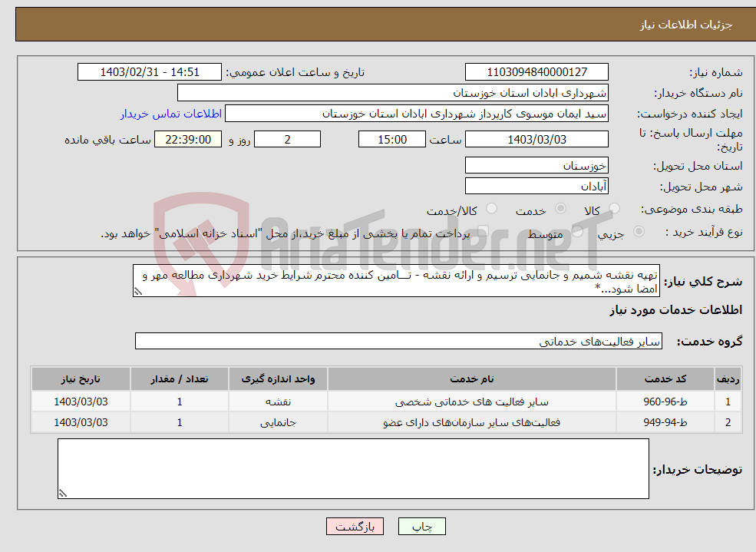
Task: Click the شرح کلی نیاز description textarea
Action: click(x=396, y=280)
